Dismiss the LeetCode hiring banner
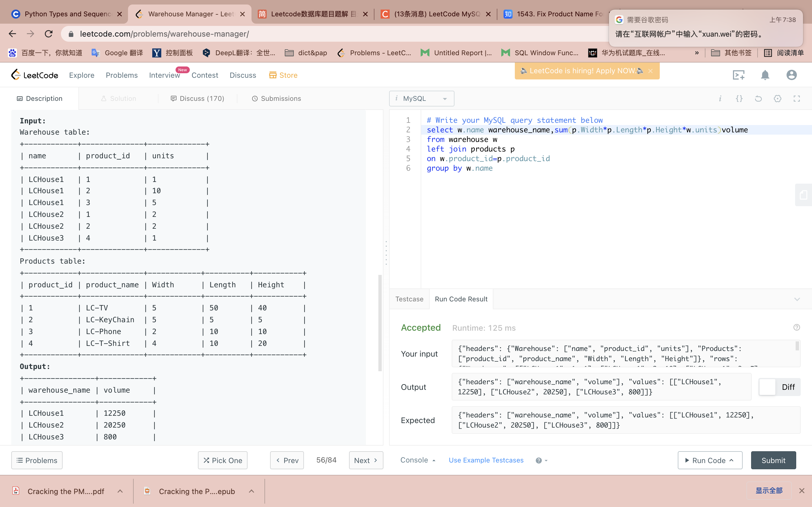 coord(650,71)
